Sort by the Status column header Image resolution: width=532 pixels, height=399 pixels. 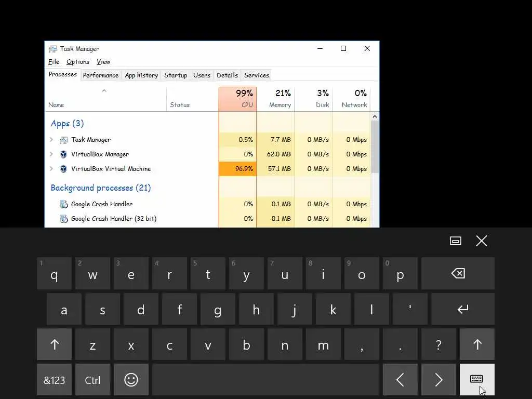(x=193, y=99)
